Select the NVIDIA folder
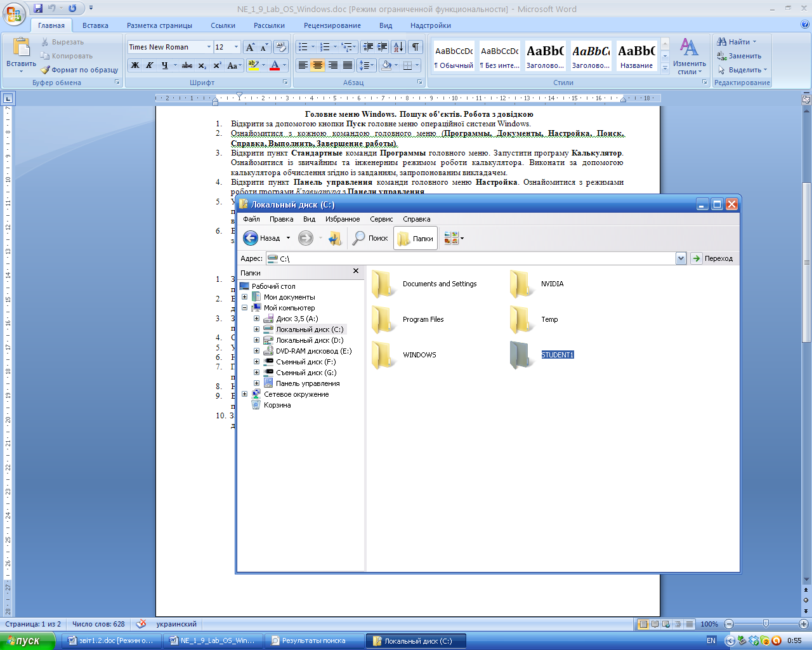 pos(536,284)
